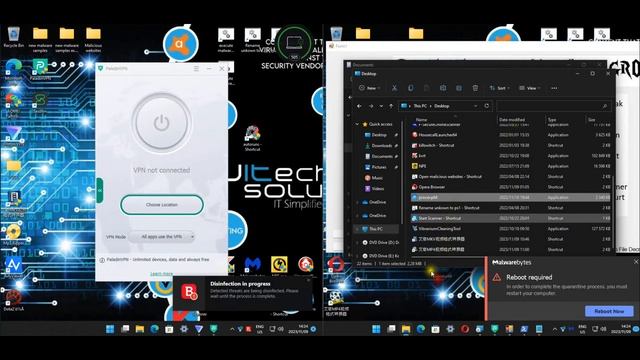640x360 pixels.
Task: Open the View dropdown in File Explorer
Action: pos(529,88)
